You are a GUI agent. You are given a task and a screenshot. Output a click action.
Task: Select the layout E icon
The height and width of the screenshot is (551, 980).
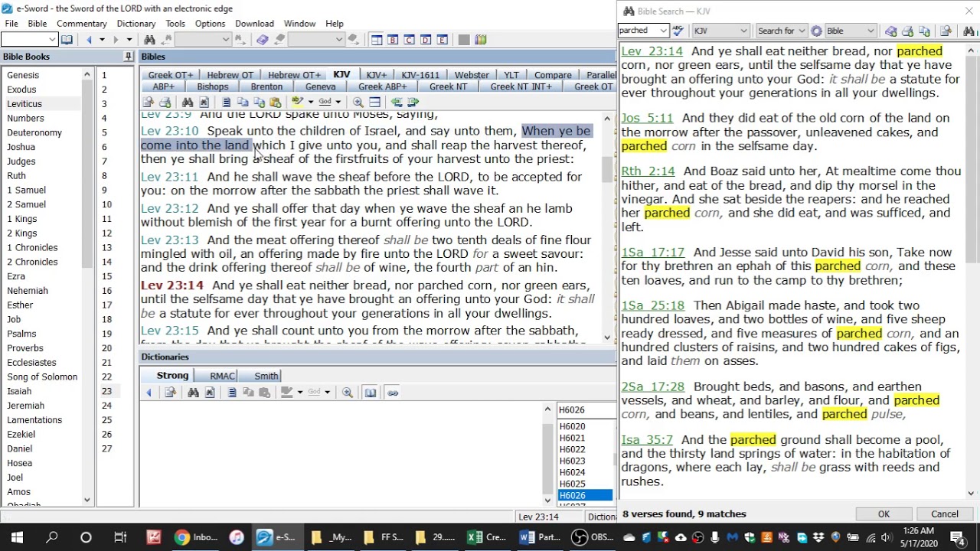click(x=442, y=40)
